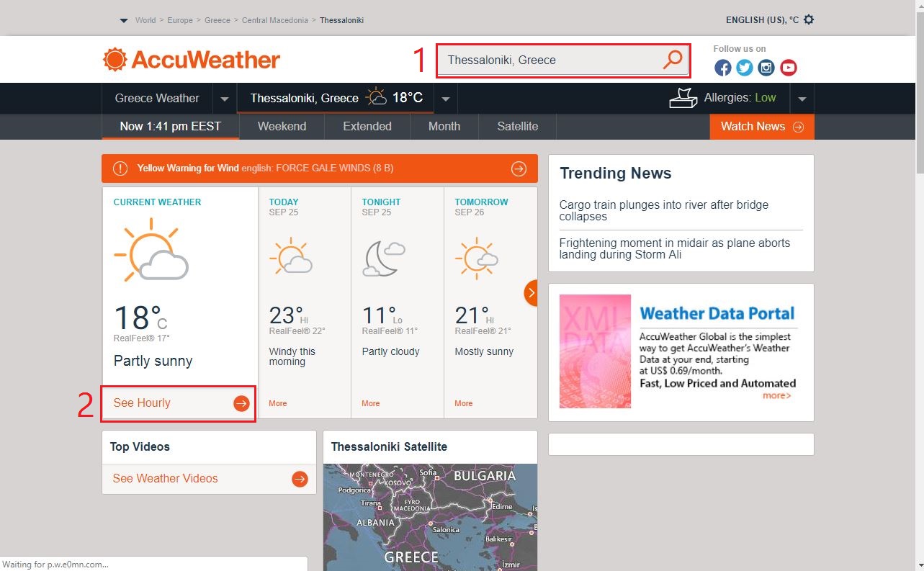
Task: Click the arrow circle beside See Hourly
Action: [x=241, y=403]
